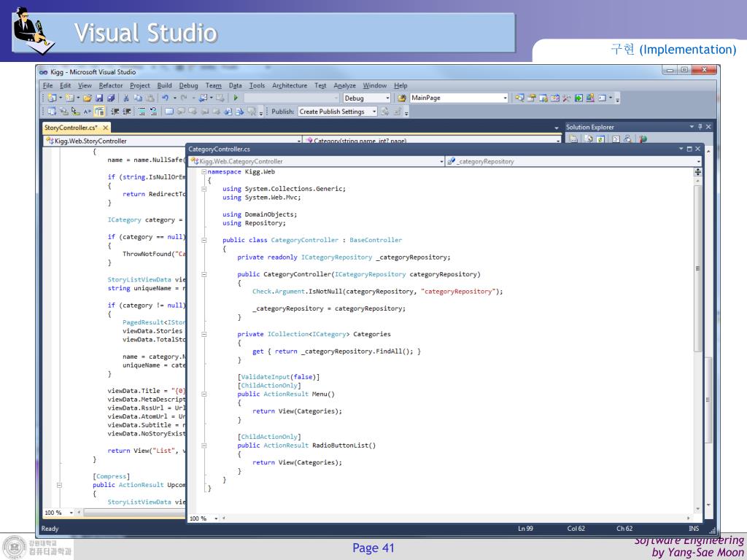
Task: Click the INS indicator in status bar
Action: coord(694,529)
